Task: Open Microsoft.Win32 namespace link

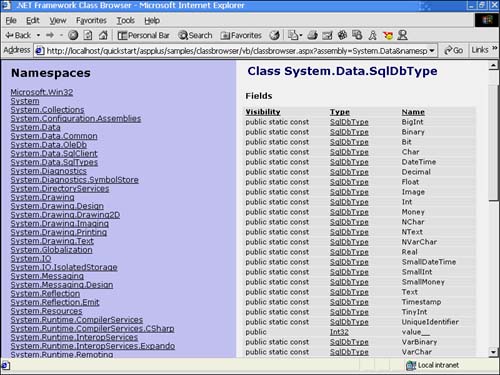Action: [x=42, y=92]
